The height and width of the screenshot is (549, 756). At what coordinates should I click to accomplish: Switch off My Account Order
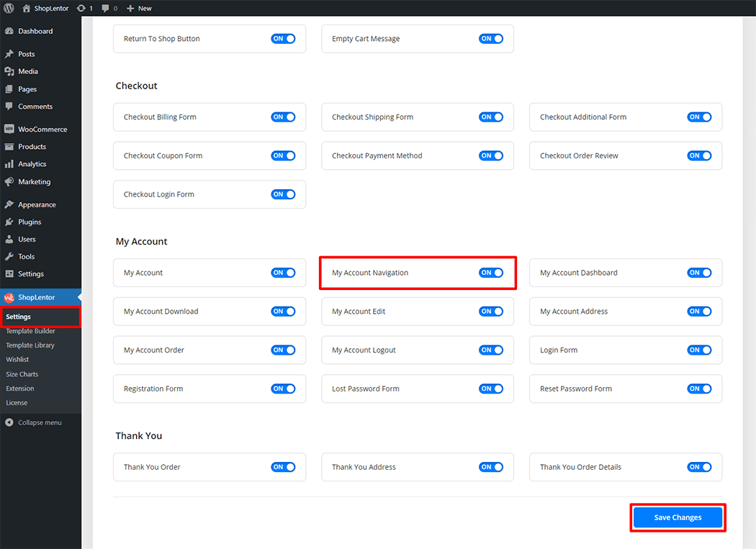(x=283, y=350)
